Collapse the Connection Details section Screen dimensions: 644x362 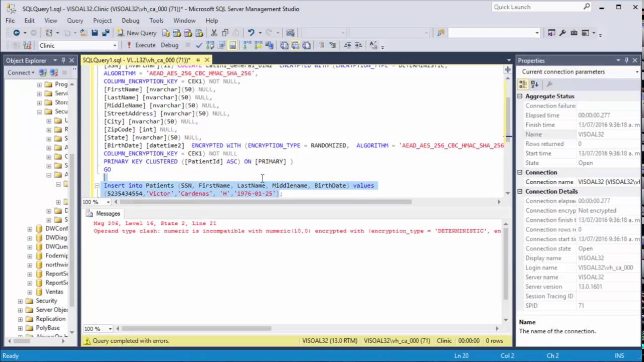[x=520, y=192]
